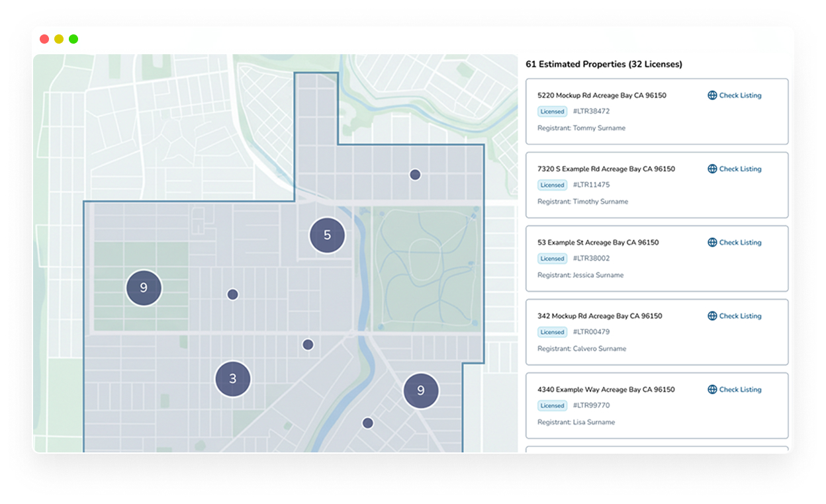Image resolution: width=826 pixels, height=504 pixels.
Task: Click address 7320 S Example Rd Acreage Bay
Action: point(606,169)
